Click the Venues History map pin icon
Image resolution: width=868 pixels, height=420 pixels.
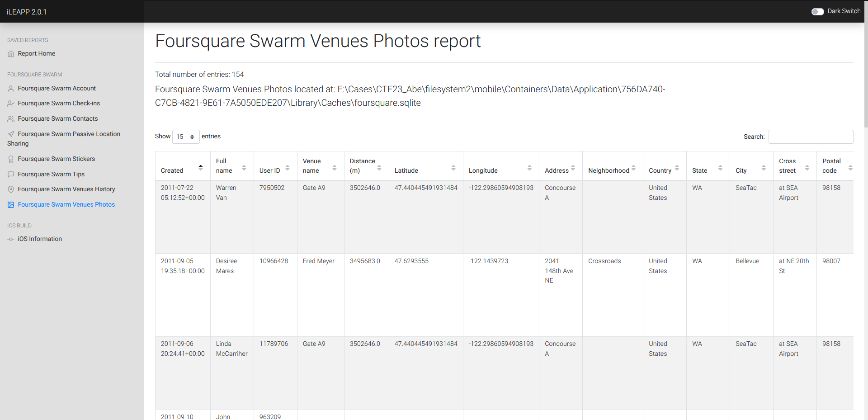(x=11, y=189)
